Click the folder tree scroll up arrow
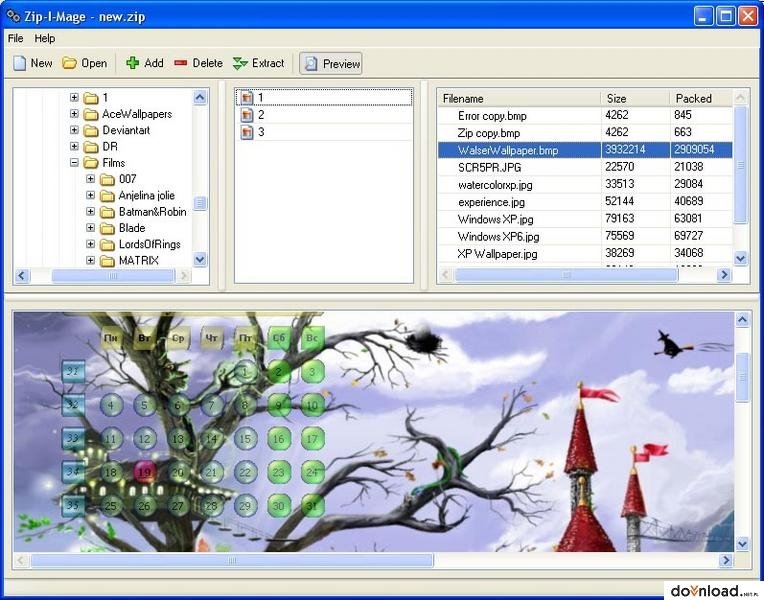764x600 pixels. (x=200, y=97)
